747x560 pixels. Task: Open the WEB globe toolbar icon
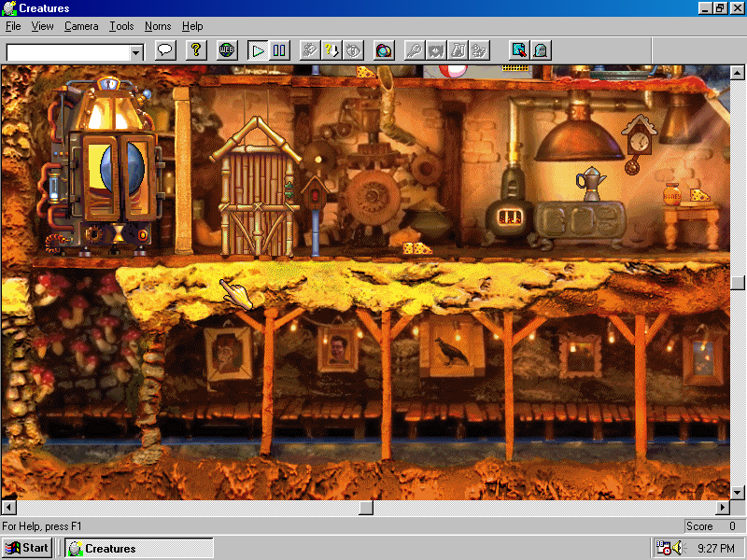[x=227, y=50]
